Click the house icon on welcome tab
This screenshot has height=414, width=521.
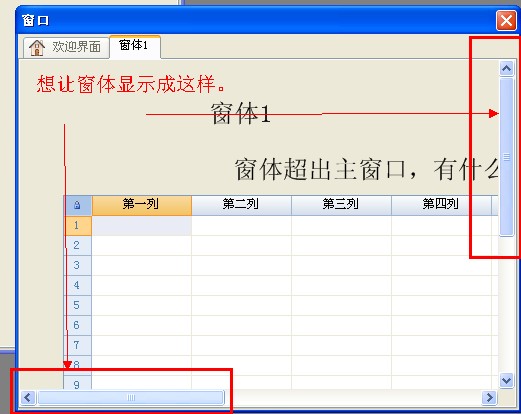pyautogui.click(x=37, y=47)
